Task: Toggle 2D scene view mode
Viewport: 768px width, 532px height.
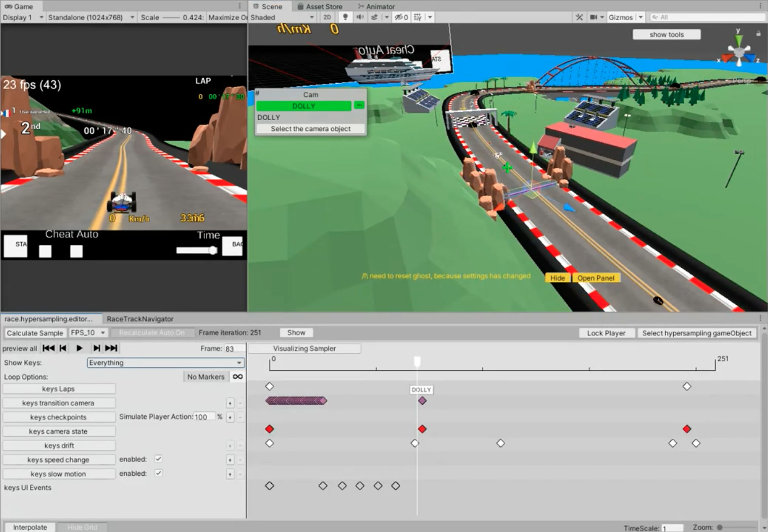Action: [327, 17]
